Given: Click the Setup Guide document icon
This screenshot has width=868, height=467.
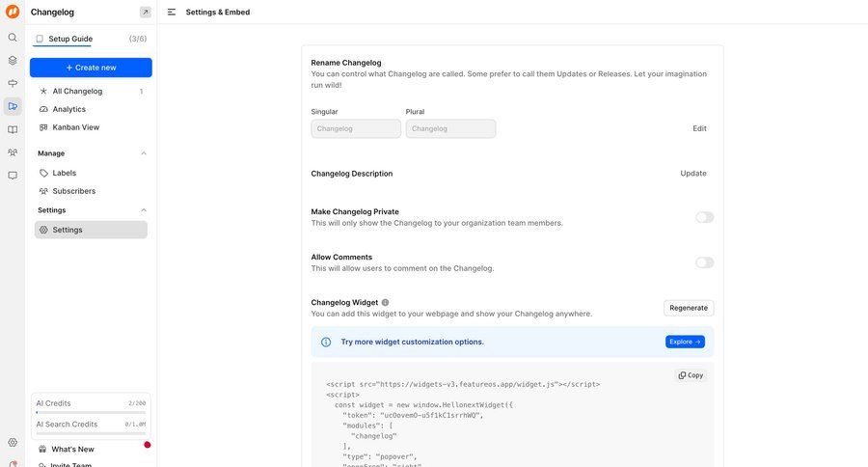Looking at the screenshot, I should click(40, 39).
